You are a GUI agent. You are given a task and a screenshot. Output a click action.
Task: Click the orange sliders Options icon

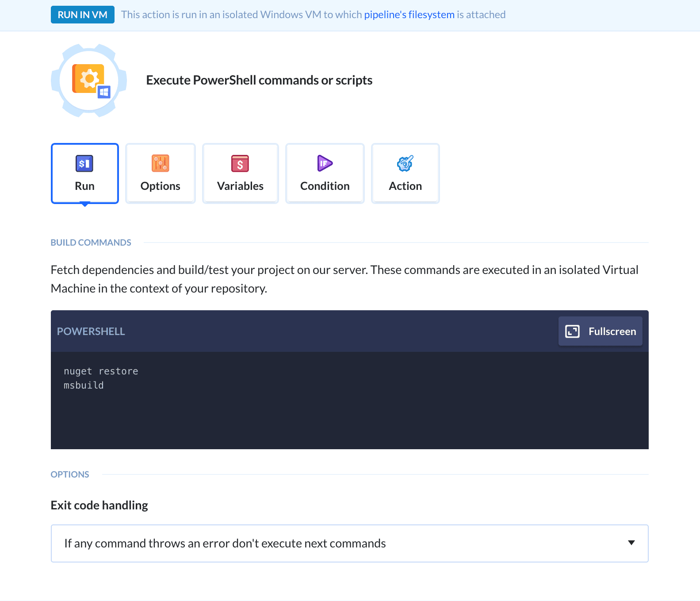pos(160,163)
